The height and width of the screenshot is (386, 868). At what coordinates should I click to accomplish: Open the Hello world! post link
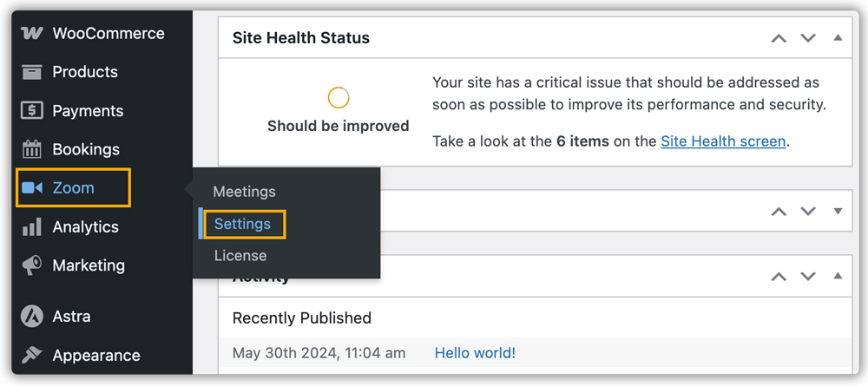(475, 353)
